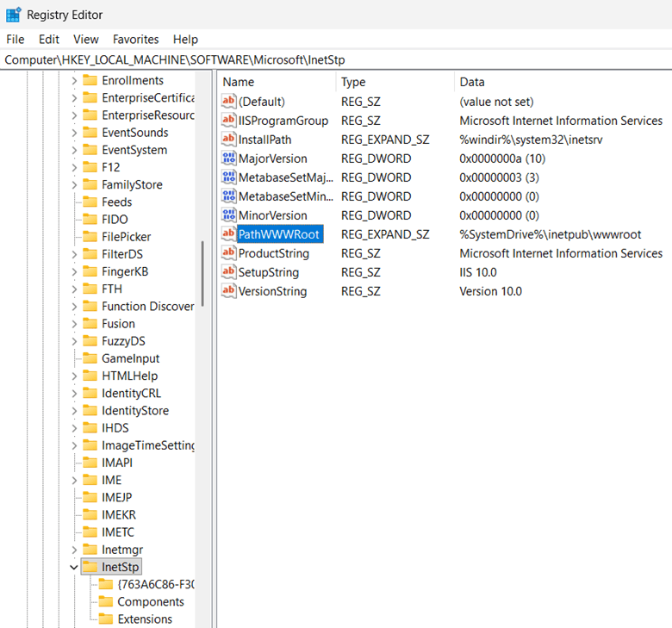Expand the EventSystem tree node
This screenshot has width=672, height=628.
(74, 150)
